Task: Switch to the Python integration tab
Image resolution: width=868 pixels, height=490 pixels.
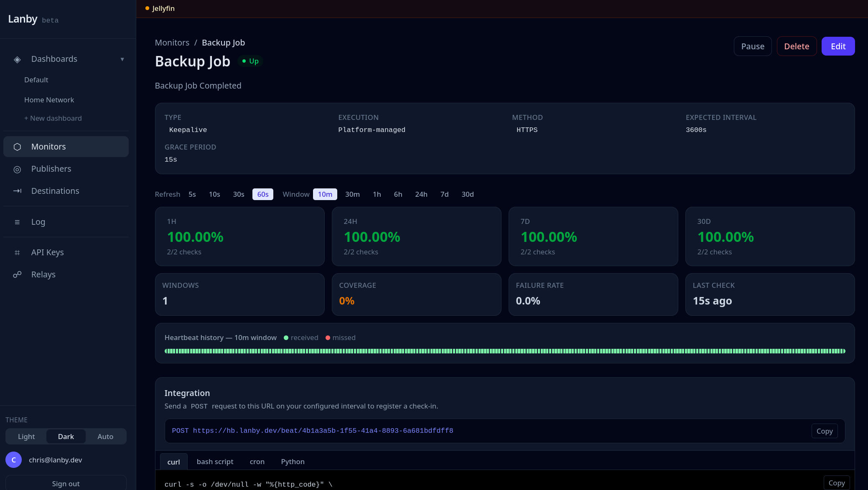Action: tap(293, 462)
